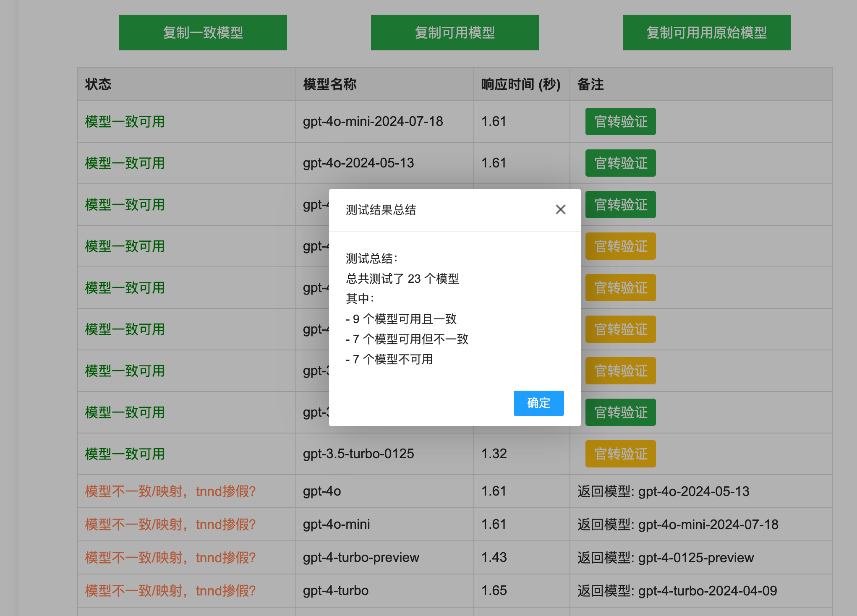Click 模型不一致 status for gpt-4-turbo row

(170, 591)
